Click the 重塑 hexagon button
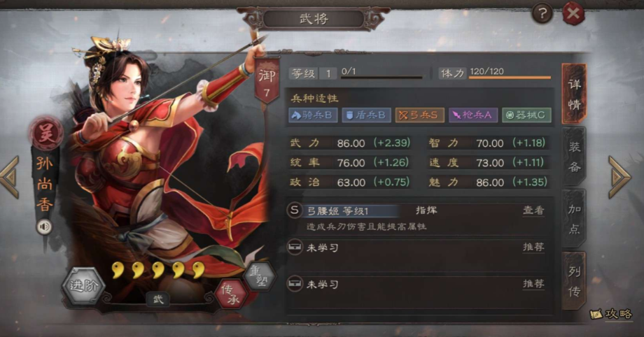The width and height of the screenshot is (644, 337). pyautogui.click(x=259, y=276)
